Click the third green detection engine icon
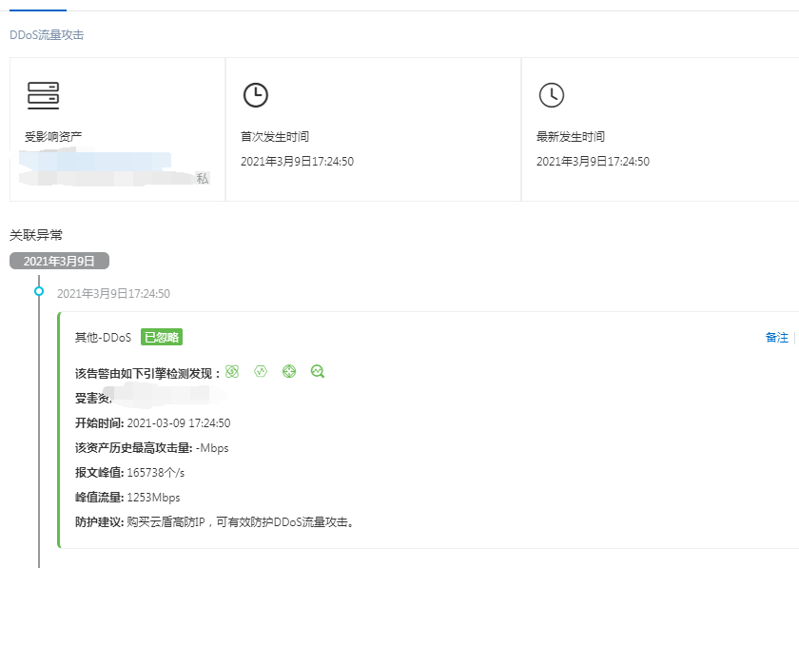The width and height of the screenshot is (799, 647). (289, 372)
